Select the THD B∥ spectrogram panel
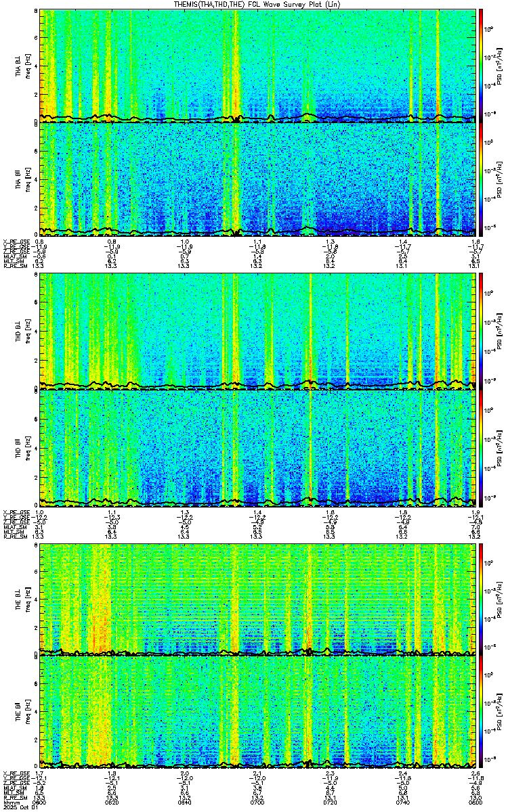The width and height of the screenshot is (508, 812). pos(257,447)
